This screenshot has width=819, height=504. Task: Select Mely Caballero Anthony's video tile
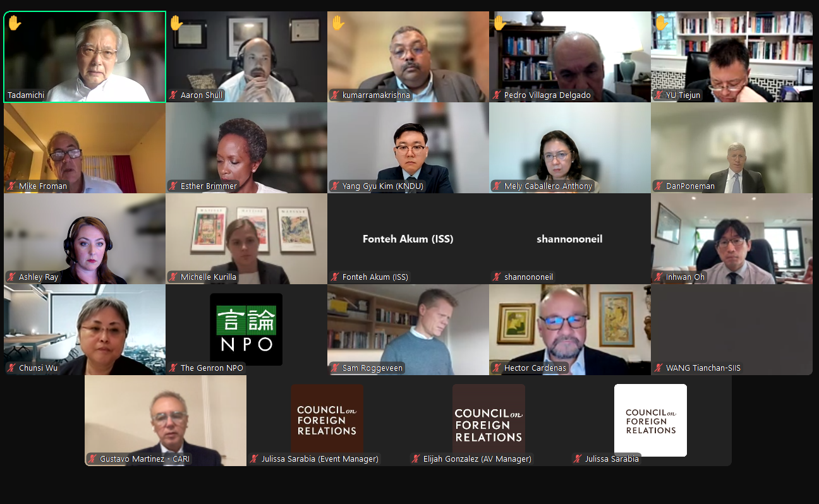click(x=570, y=148)
